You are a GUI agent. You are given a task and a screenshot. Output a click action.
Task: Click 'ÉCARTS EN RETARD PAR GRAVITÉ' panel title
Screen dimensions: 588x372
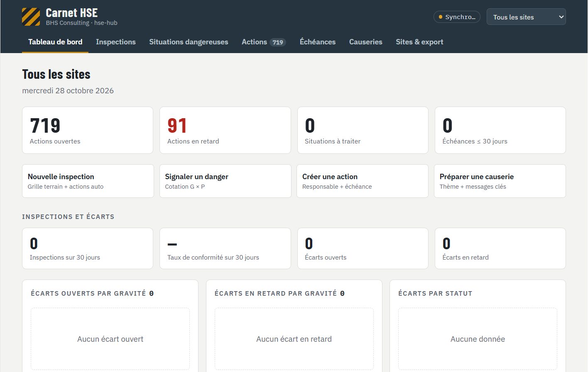(276, 293)
